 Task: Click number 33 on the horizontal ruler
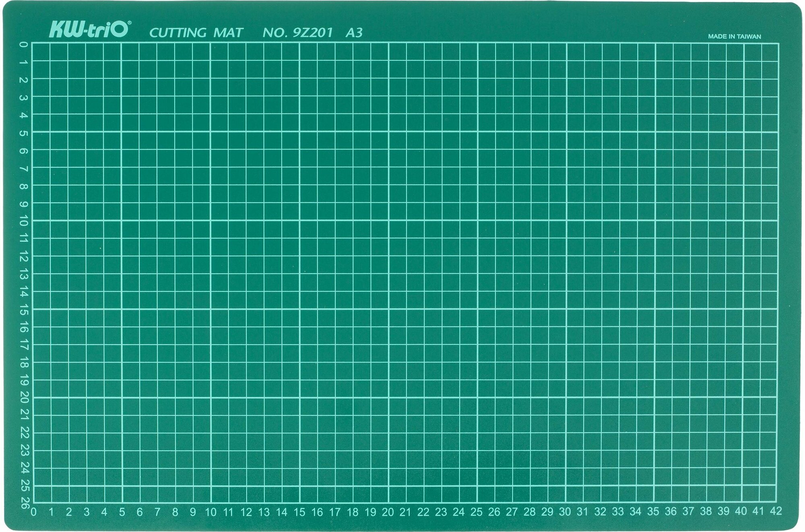point(617,511)
